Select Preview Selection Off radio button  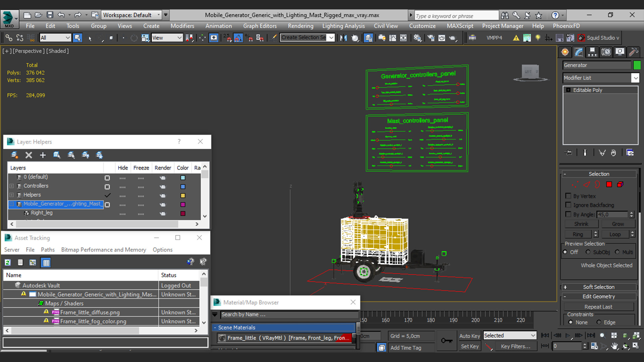565,252
